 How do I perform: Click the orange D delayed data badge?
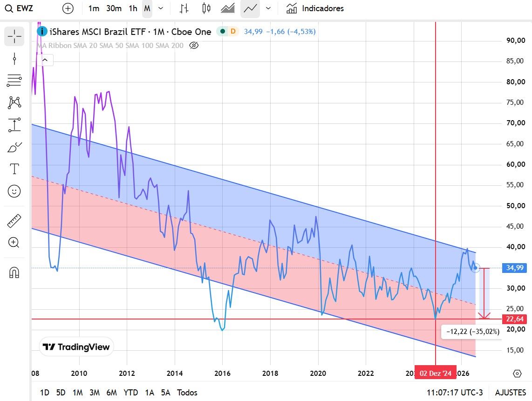click(233, 32)
